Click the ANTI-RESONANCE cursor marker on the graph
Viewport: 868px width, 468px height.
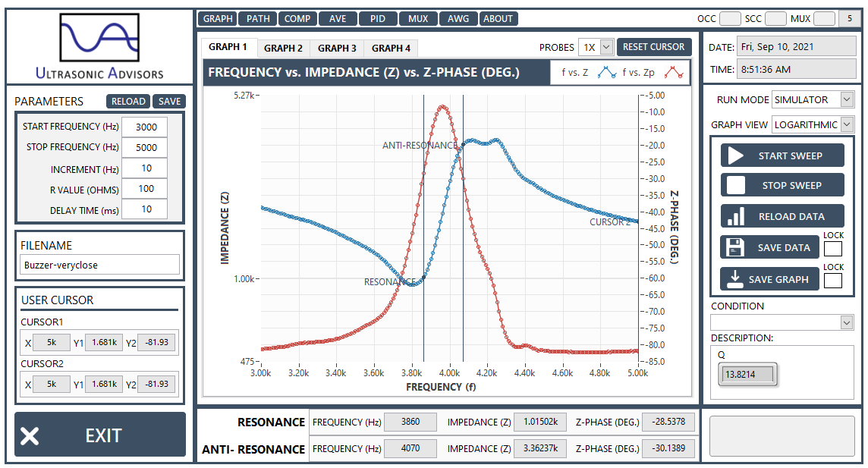point(464,144)
